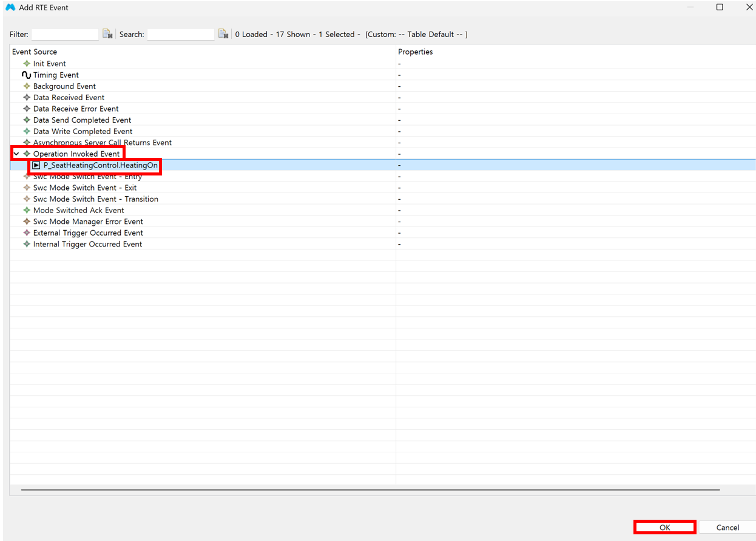
Task: Select the Background Event row
Action: tap(383, 86)
